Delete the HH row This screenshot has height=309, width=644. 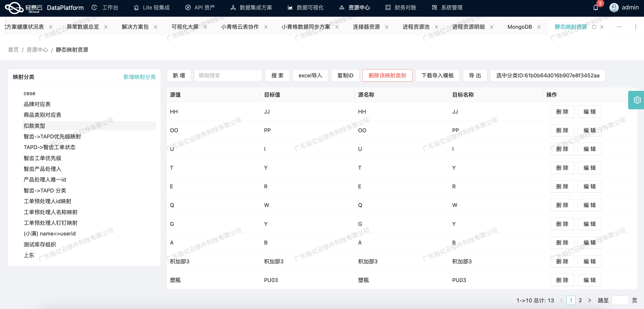click(x=562, y=111)
